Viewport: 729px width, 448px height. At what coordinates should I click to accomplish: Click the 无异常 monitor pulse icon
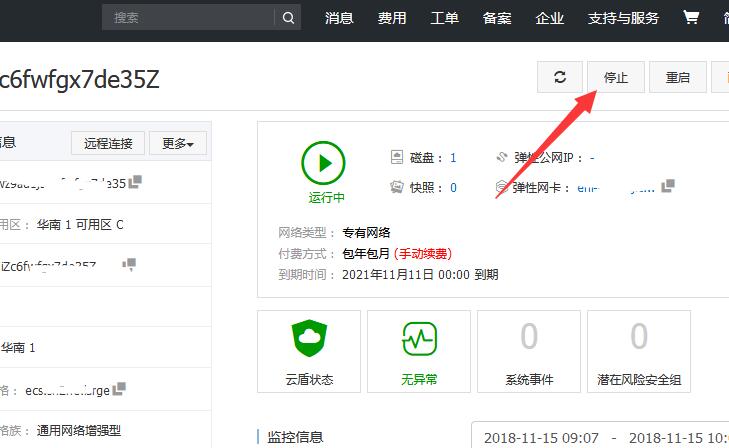point(419,339)
